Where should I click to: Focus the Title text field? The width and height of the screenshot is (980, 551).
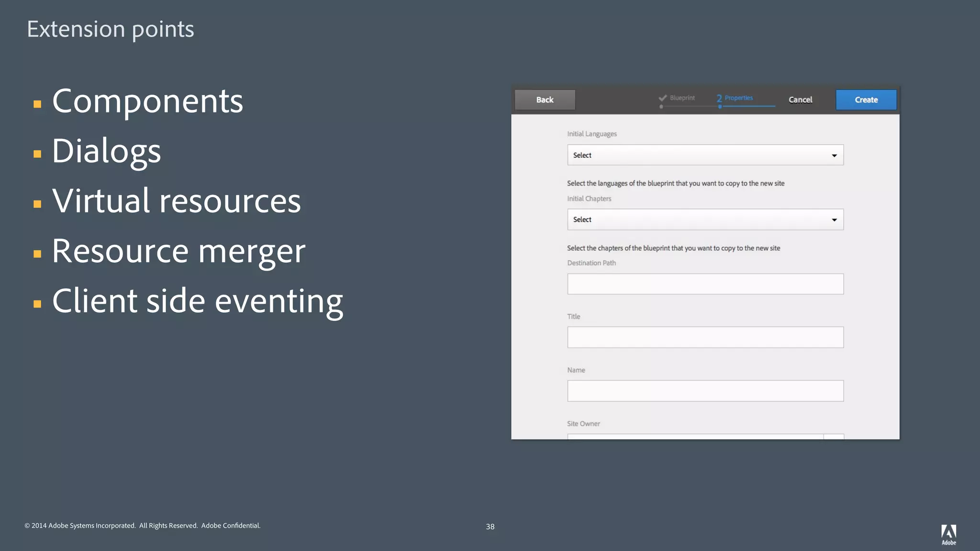(705, 337)
